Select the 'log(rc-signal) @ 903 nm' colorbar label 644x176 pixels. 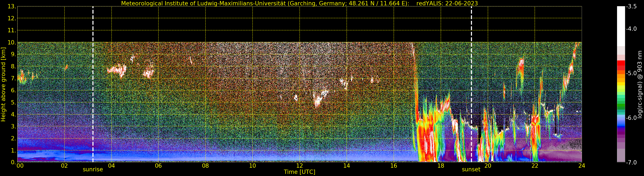[x=640, y=84]
